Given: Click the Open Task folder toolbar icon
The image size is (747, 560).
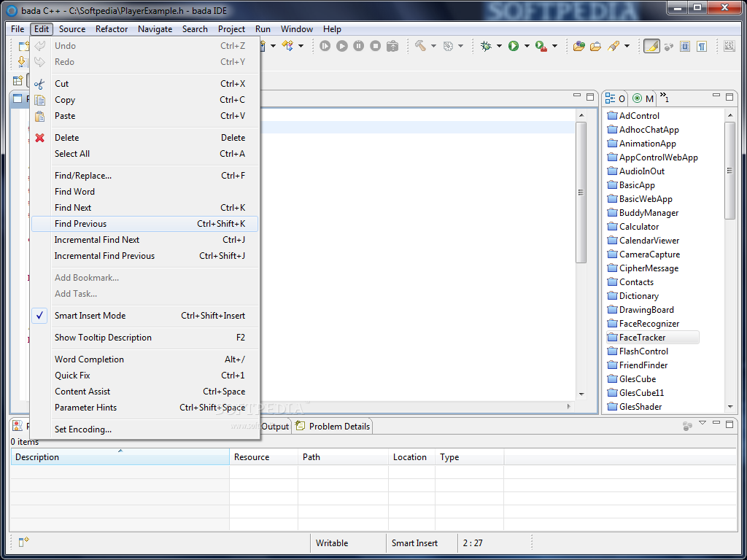Looking at the screenshot, I should (x=595, y=46).
